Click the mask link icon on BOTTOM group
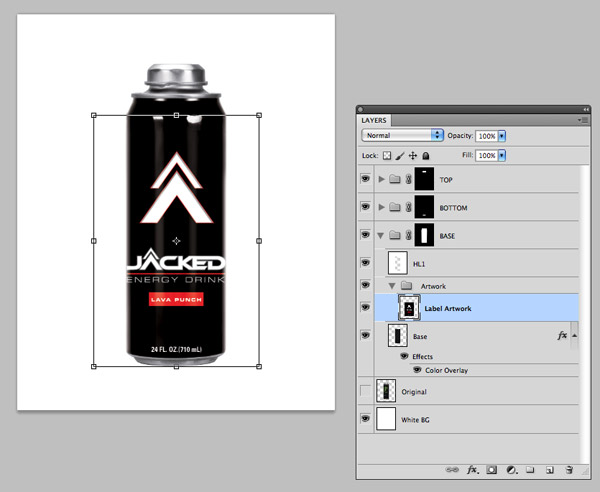Screen dimensions: 600x492 coord(408,207)
